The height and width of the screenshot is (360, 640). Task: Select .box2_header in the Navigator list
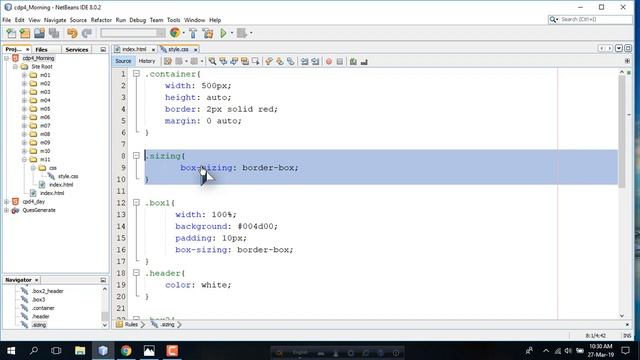coord(48,291)
